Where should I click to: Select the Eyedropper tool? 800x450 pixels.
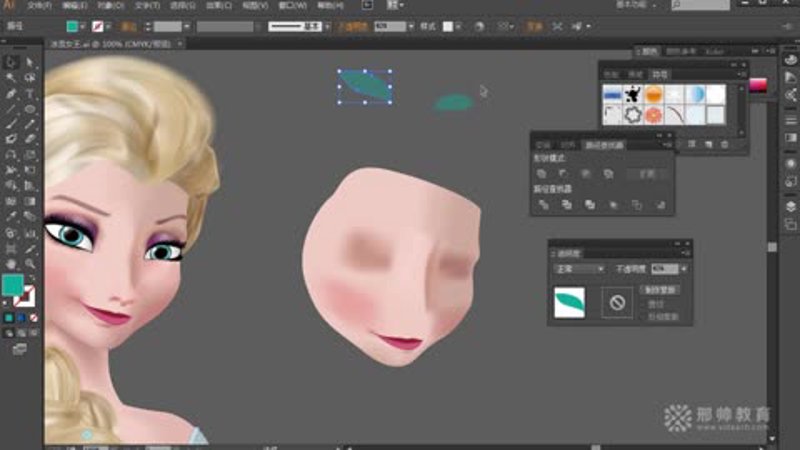coord(11,217)
